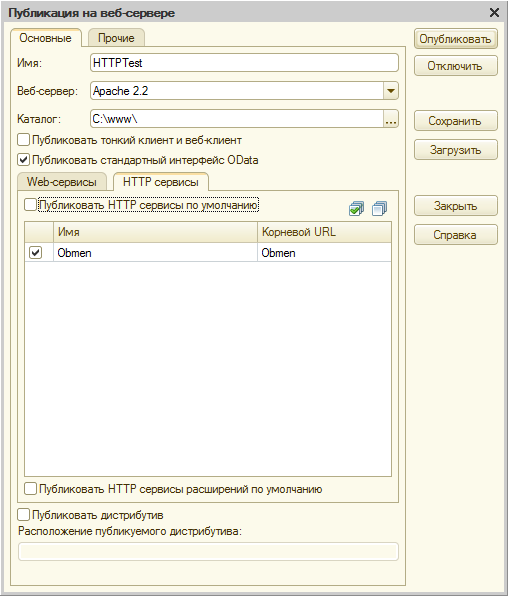508x596 pixels.
Task: Browse for catalog folder with ellipsis button
Action: (x=391, y=119)
